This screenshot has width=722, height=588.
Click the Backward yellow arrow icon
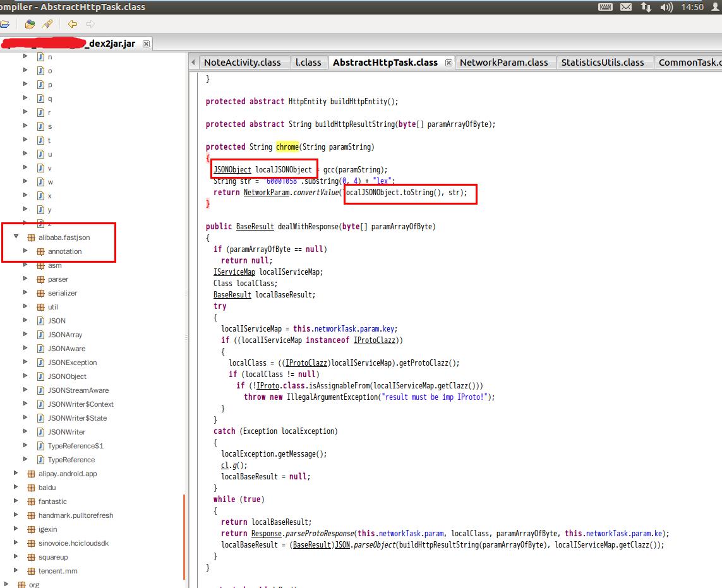tap(73, 24)
